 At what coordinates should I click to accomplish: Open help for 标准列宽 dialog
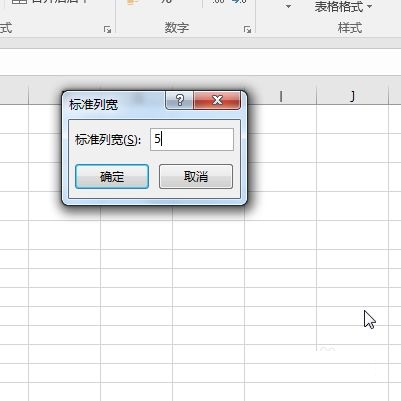coord(179,100)
